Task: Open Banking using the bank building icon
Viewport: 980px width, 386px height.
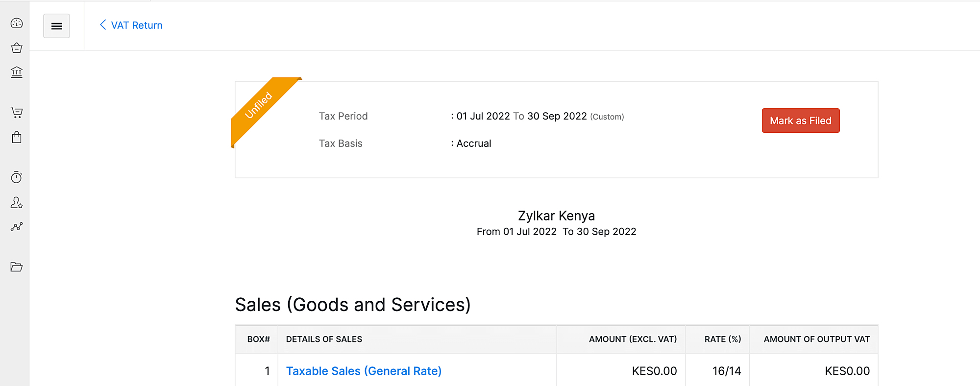Action: (17, 72)
